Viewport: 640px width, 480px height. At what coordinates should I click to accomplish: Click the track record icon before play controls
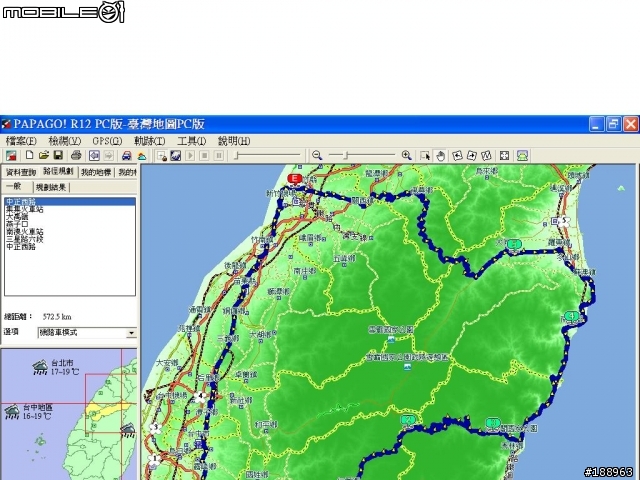point(162,156)
